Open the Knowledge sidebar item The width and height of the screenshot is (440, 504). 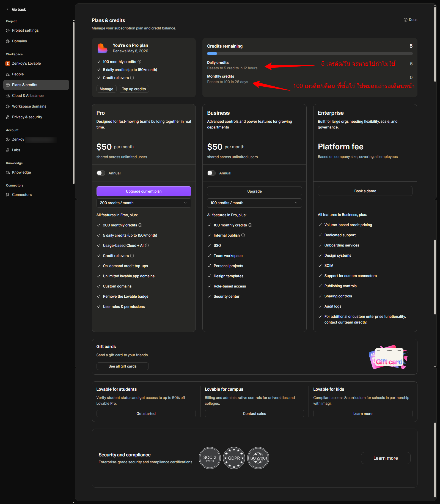click(x=36, y=172)
